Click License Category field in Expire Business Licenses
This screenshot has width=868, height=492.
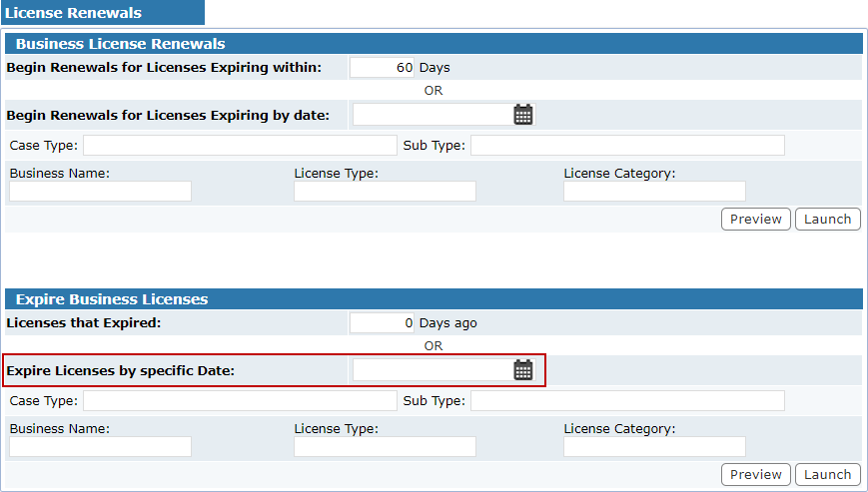click(x=654, y=447)
